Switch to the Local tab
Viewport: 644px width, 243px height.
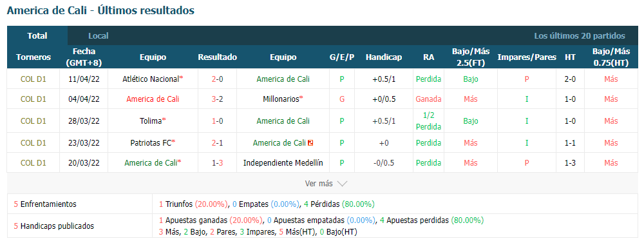(x=99, y=35)
